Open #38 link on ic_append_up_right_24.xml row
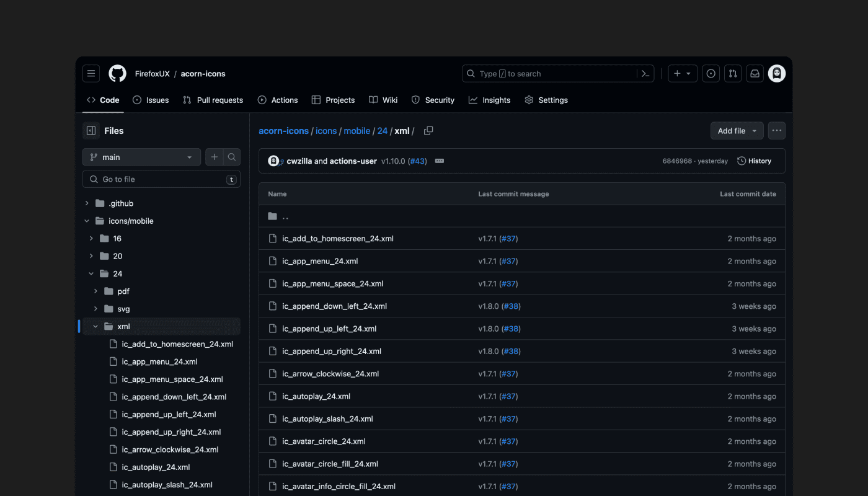This screenshot has height=496, width=868. point(511,352)
